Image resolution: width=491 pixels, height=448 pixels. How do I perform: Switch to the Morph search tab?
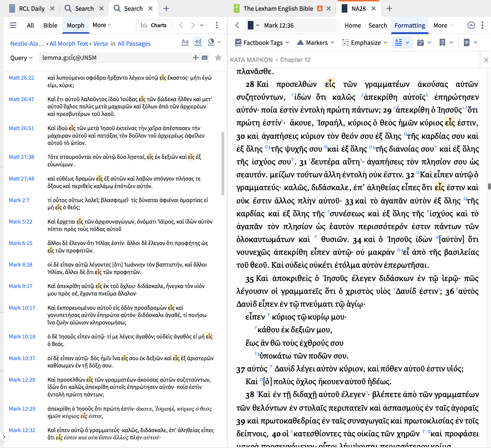pyautogui.click(x=75, y=25)
